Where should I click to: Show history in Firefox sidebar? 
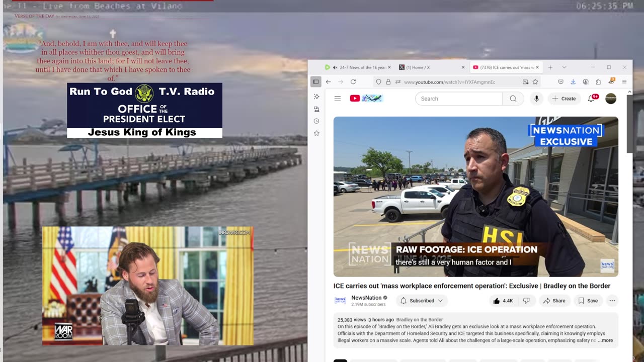coord(316,121)
